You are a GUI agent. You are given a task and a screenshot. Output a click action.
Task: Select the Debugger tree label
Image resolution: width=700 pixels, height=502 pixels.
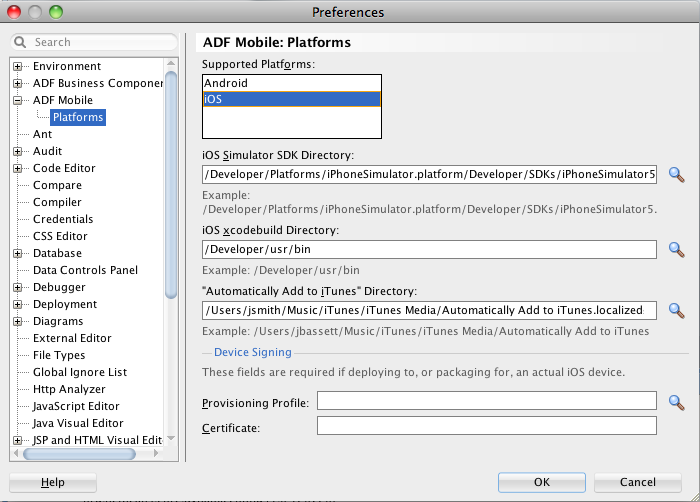pyautogui.click(x=59, y=287)
